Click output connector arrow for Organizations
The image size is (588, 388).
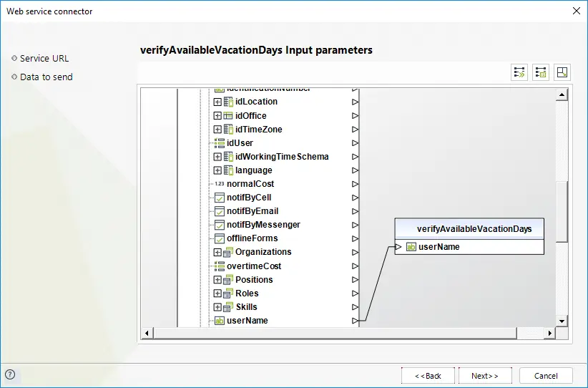click(x=355, y=253)
